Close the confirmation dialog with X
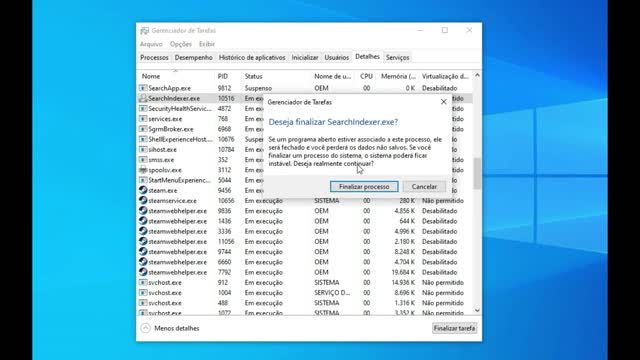 click(x=444, y=102)
